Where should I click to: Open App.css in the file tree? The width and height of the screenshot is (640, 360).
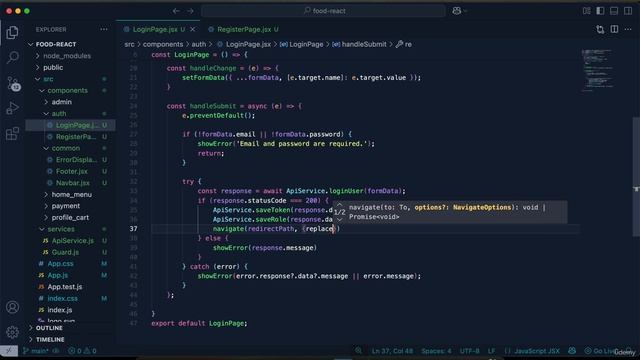(70, 264)
